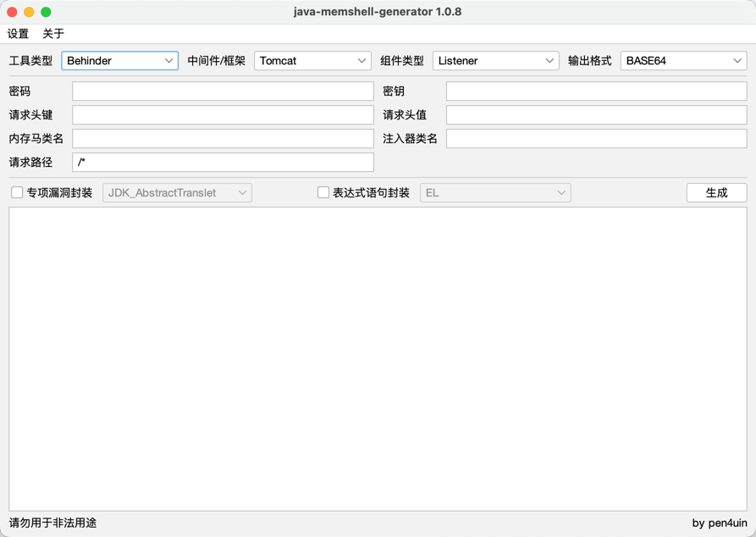Focus the 密钥 input field
Image resolution: width=756 pixels, height=537 pixels.
tap(596, 91)
